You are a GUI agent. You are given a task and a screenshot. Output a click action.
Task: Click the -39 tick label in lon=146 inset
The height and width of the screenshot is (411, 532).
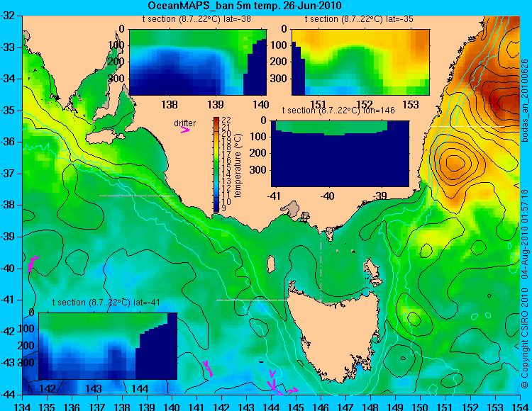pyautogui.click(x=380, y=196)
